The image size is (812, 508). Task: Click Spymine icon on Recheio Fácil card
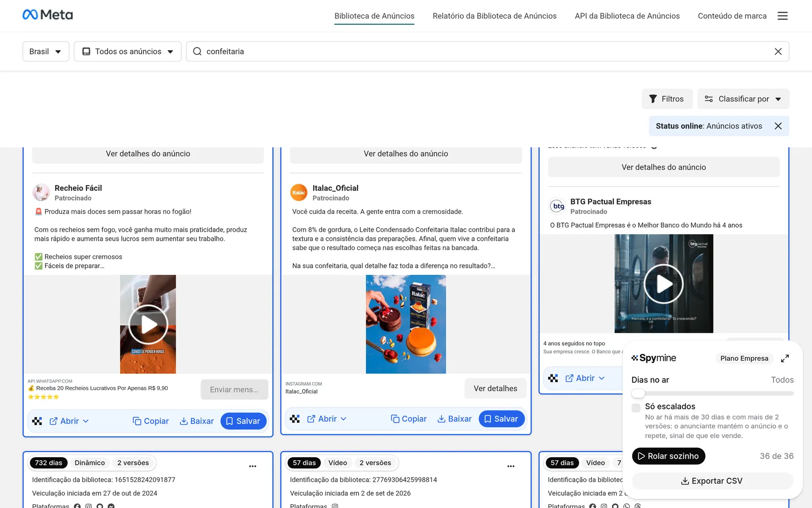click(x=37, y=421)
